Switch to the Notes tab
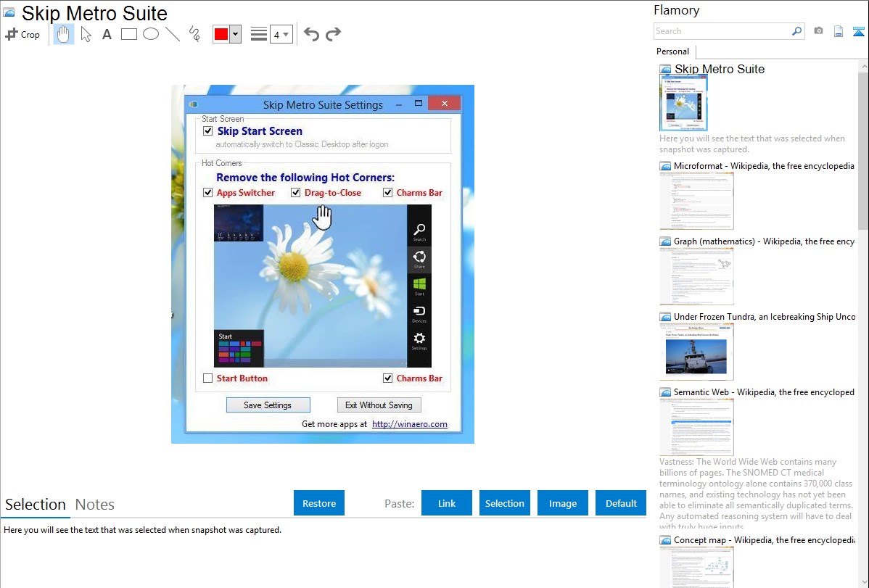This screenshot has height=588, width=869. [95, 505]
